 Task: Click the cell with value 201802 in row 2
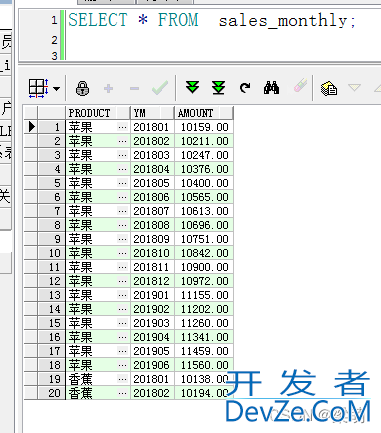point(152,141)
